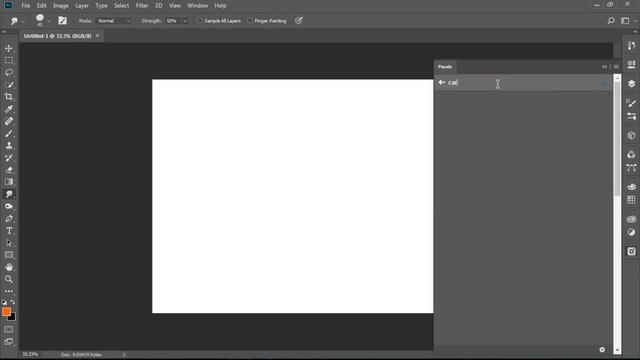Click the search magnifier in options bar
Screen dimensions: 640x360
[x=611, y=20]
